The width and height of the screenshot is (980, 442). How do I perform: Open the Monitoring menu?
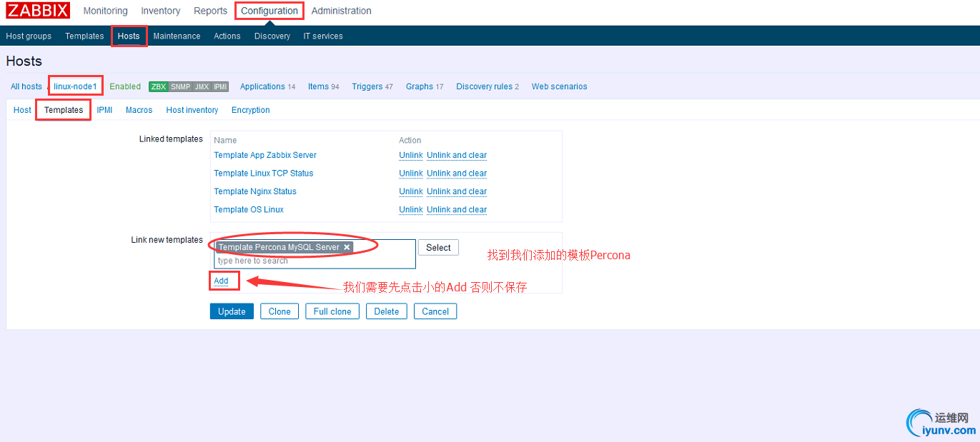coord(105,11)
